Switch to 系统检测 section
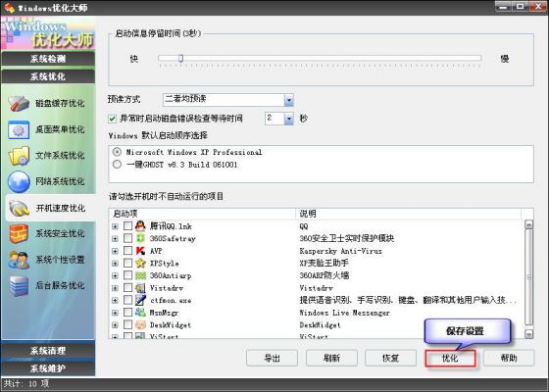Screen dimensions: 549x392 tap(48, 59)
